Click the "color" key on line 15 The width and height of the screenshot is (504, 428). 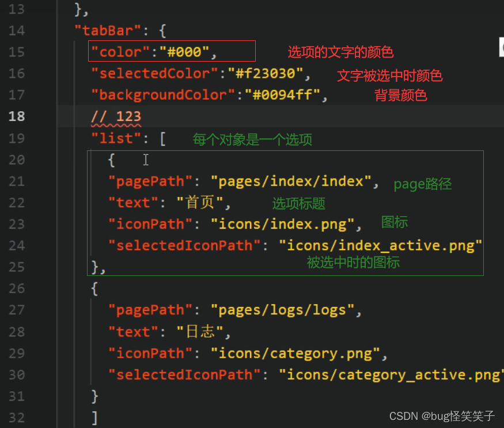point(120,52)
